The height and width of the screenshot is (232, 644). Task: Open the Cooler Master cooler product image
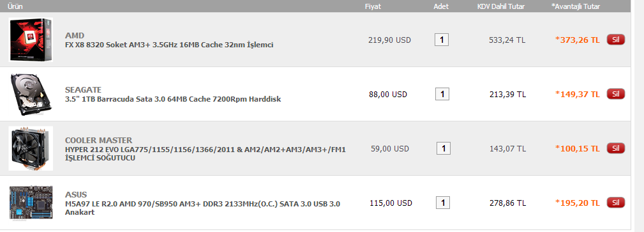(x=31, y=148)
